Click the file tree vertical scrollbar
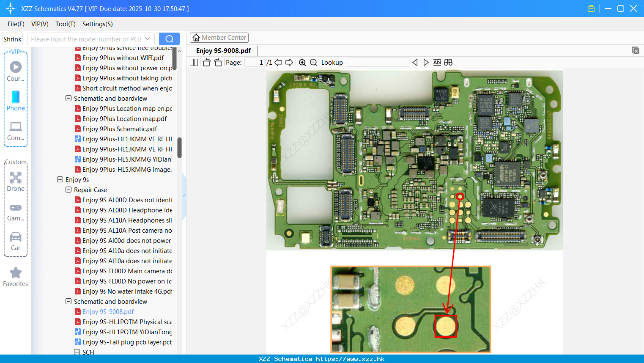 coord(179,148)
